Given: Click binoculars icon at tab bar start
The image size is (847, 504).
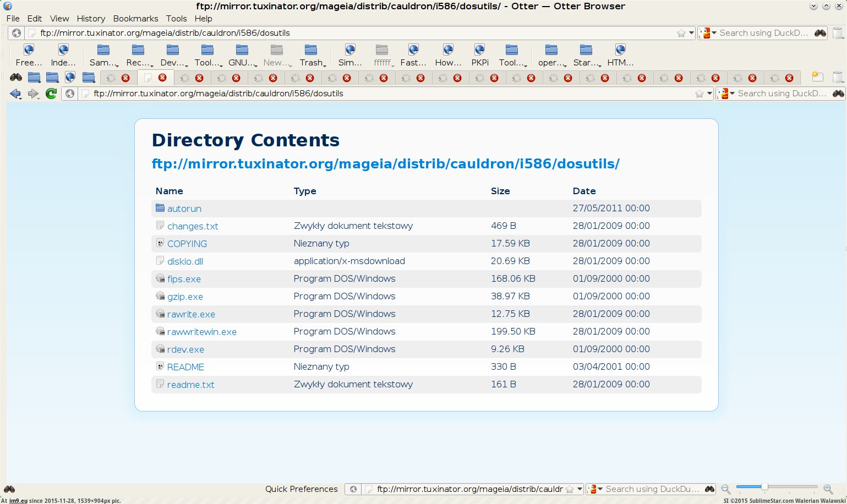Looking at the screenshot, I should pyautogui.click(x=16, y=78).
